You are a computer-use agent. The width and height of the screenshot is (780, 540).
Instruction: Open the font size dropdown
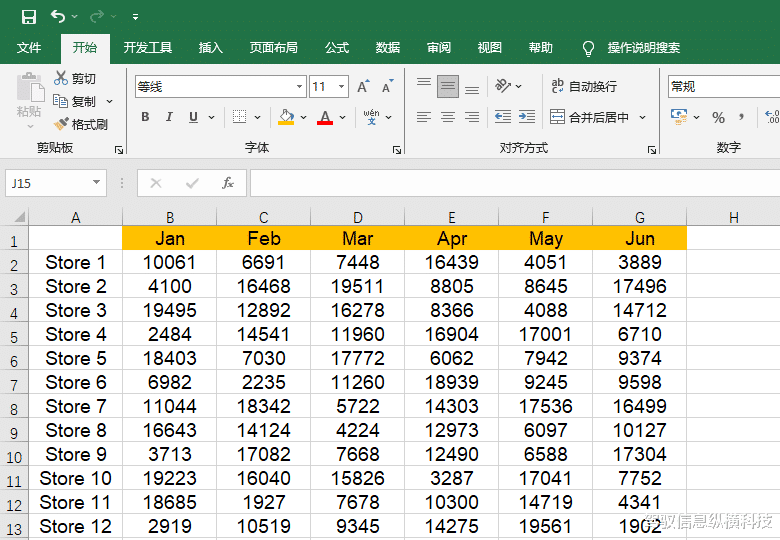pos(342,87)
